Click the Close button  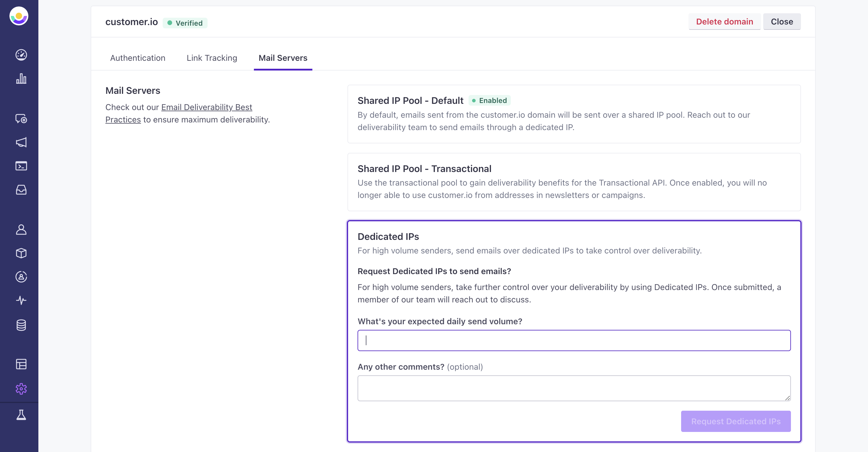point(782,22)
